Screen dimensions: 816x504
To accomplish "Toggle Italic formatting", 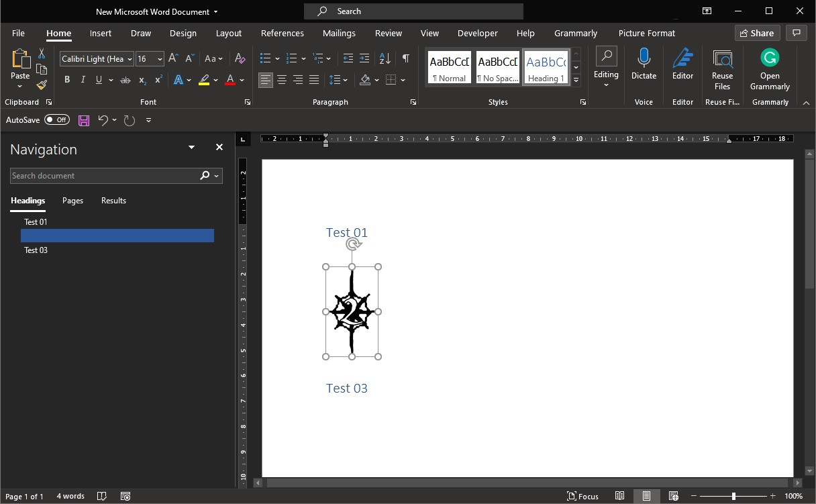I will pyautogui.click(x=83, y=80).
